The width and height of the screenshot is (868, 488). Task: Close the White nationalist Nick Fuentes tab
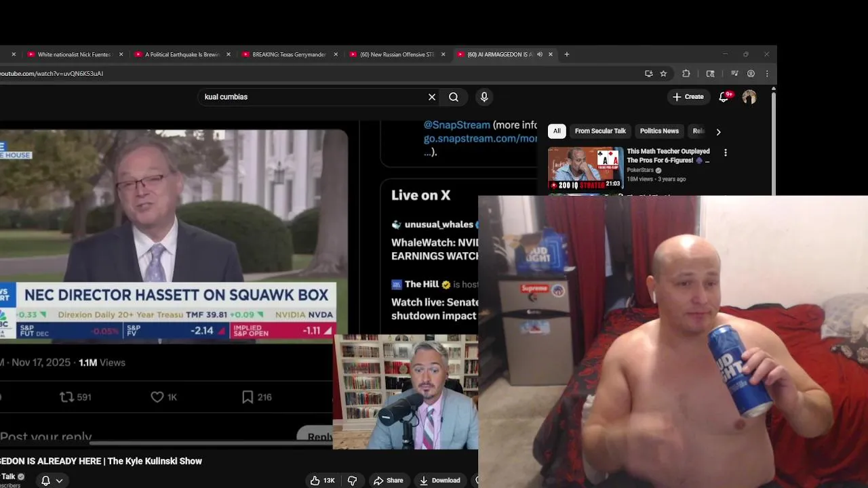pyautogui.click(x=121, y=54)
